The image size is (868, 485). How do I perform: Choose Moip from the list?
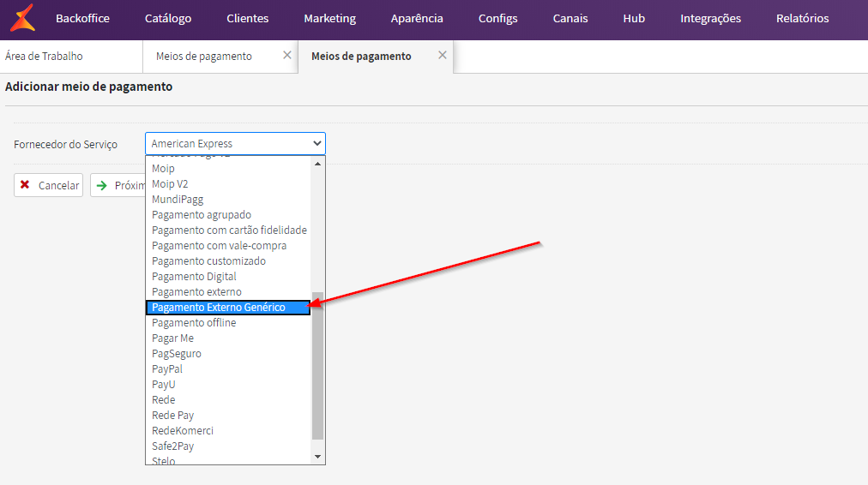tap(228, 168)
